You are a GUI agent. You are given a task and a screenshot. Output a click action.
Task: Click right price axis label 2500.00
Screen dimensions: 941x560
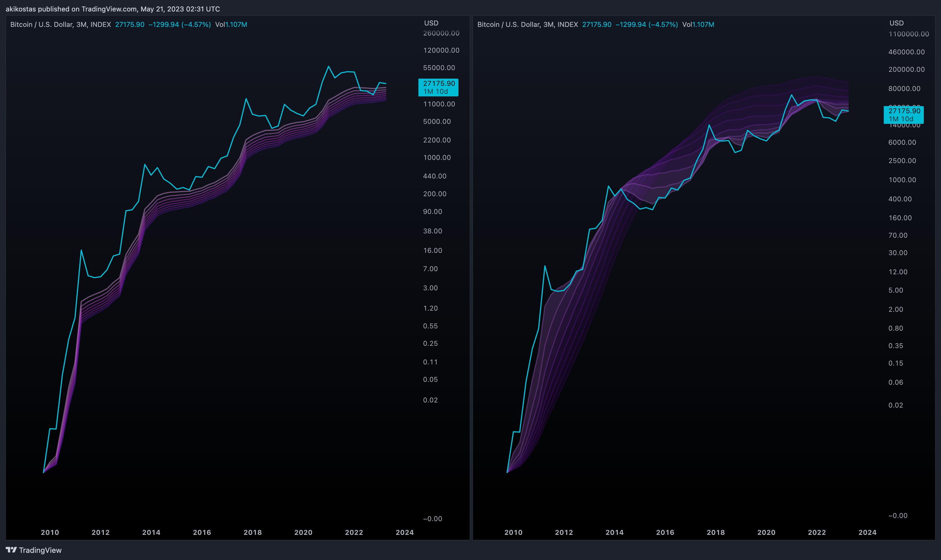point(902,161)
